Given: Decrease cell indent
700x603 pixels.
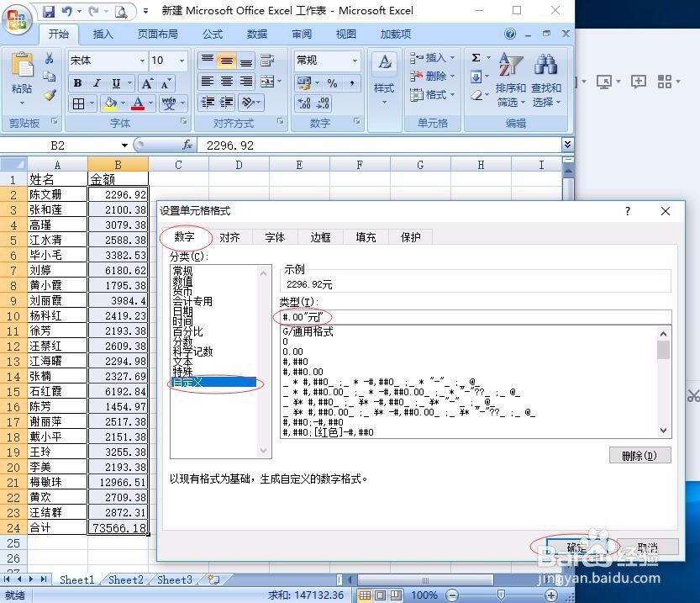Looking at the screenshot, I should pos(207,103).
